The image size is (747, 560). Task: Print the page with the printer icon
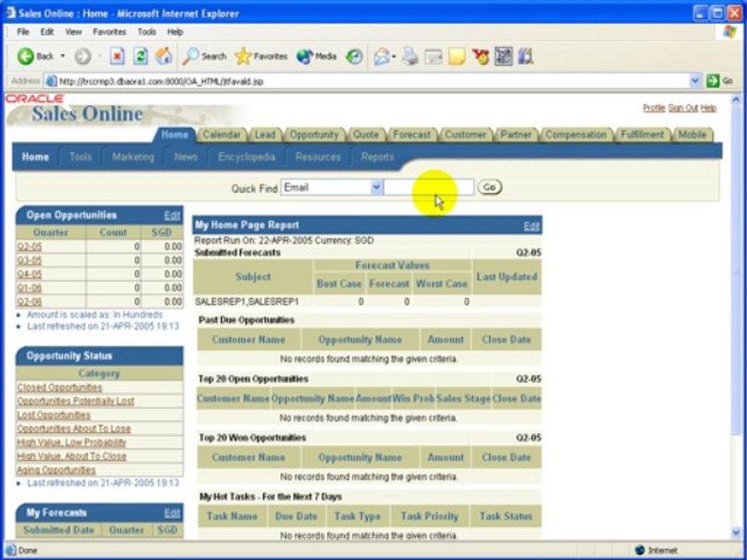[410, 56]
